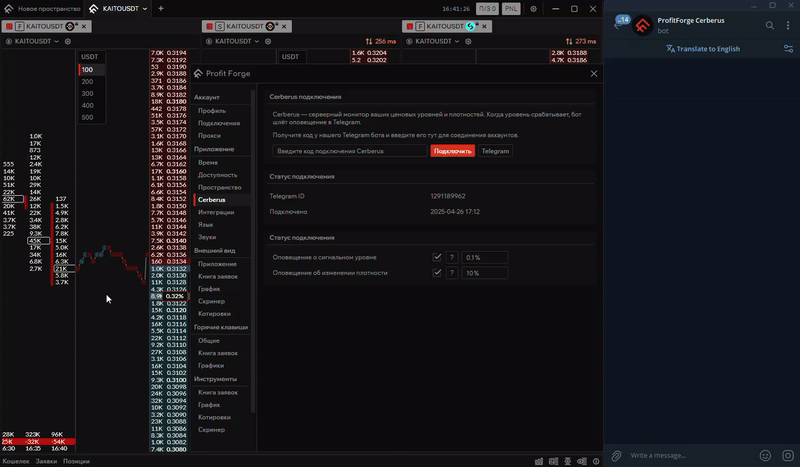Image resolution: width=800 pixels, height=467 pixels.
Task: Expand the first panel KAITOUSDT symbol dropdown
Action: pyautogui.click(x=56, y=41)
